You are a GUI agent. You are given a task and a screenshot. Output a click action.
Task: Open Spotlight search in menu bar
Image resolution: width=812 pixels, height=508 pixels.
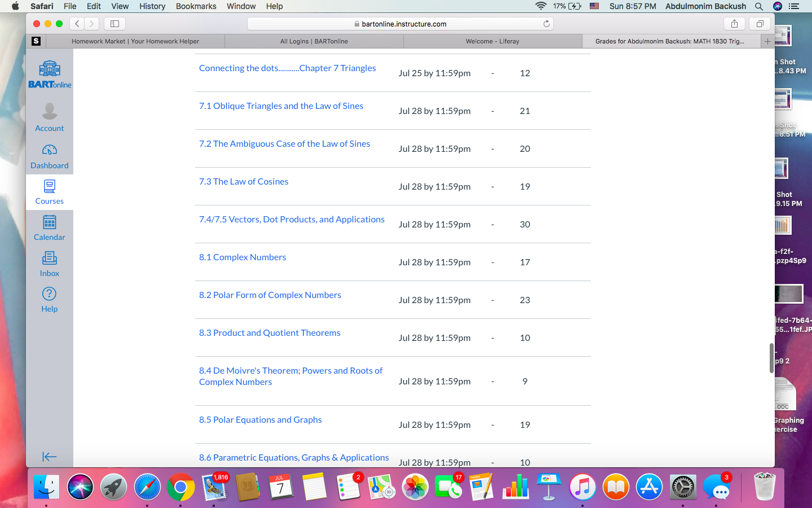point(759,6)
